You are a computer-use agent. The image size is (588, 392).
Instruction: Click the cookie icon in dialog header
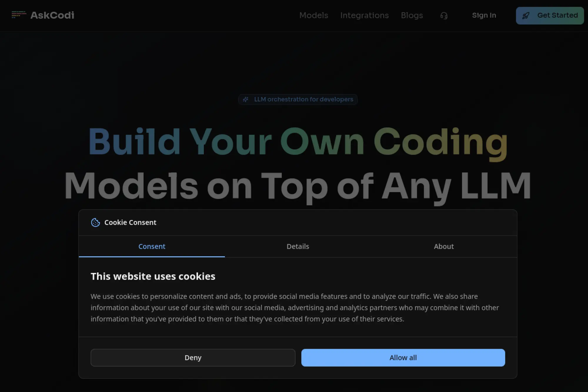[x=95, y=222]
